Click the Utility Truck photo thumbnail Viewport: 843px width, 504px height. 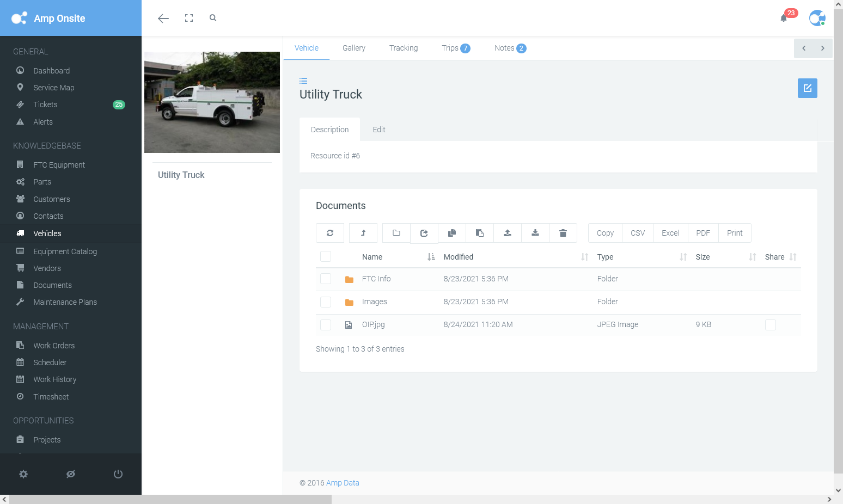click(x=212, y=102)
